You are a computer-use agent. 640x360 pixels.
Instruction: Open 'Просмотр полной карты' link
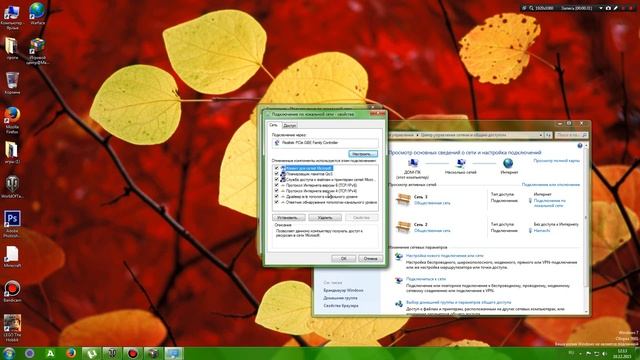(x=556, y=161)
